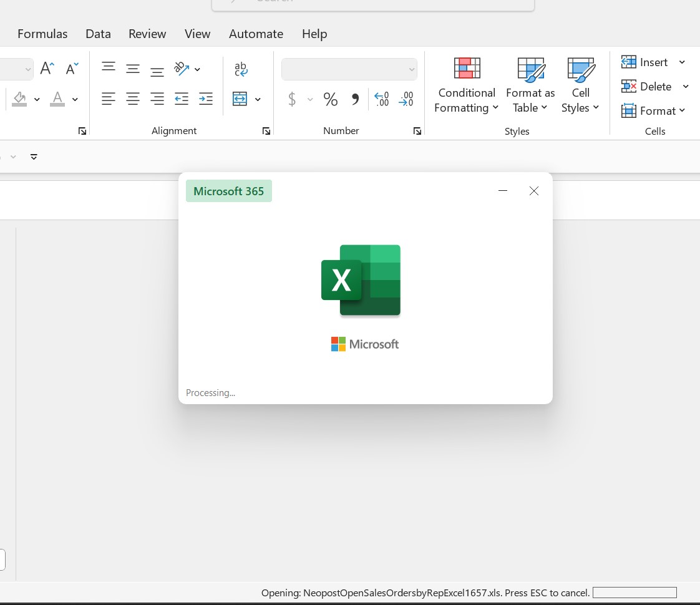Click the file opening progress bar
700x605 pixels.
(634, 593)
